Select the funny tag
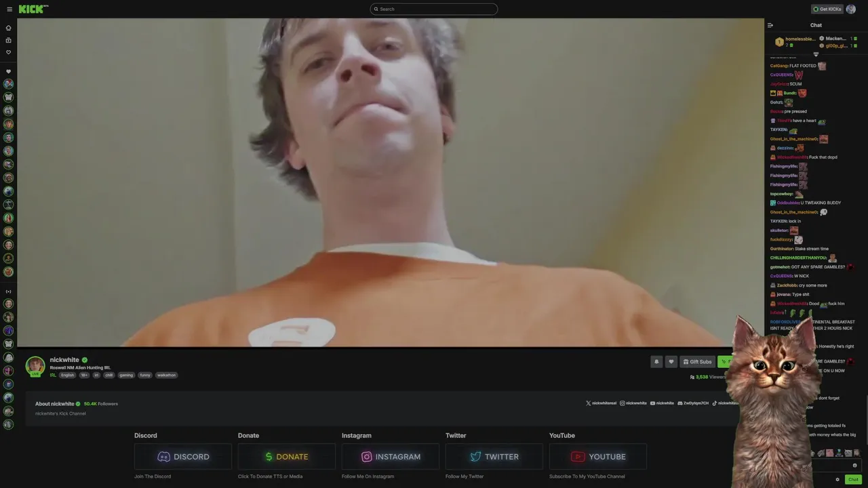 click(145, 375)
